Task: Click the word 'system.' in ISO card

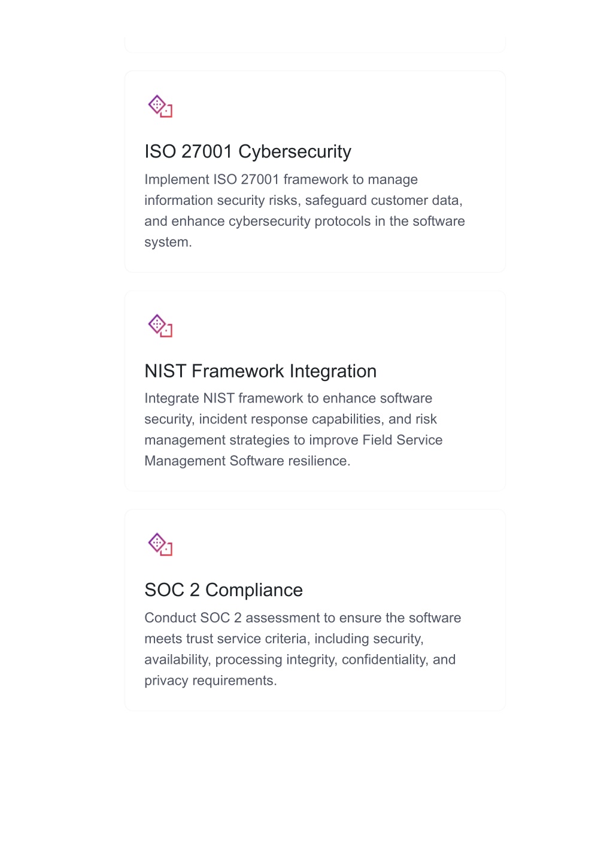Action: [168, 242]
